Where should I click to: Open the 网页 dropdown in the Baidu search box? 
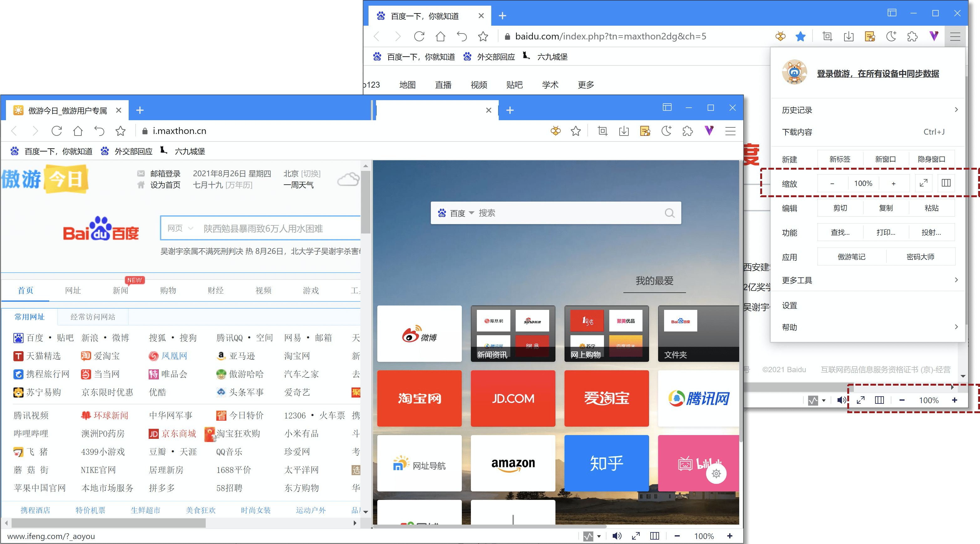click(x=180, y=228)
